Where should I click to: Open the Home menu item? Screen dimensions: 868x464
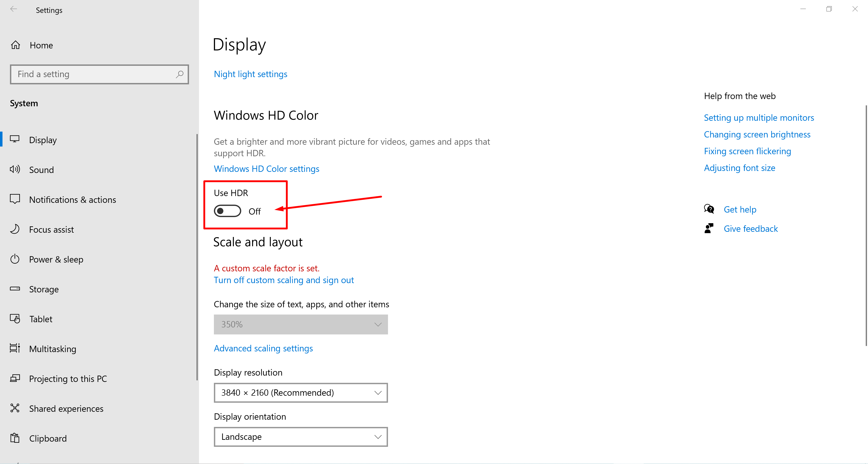[99, 45]
